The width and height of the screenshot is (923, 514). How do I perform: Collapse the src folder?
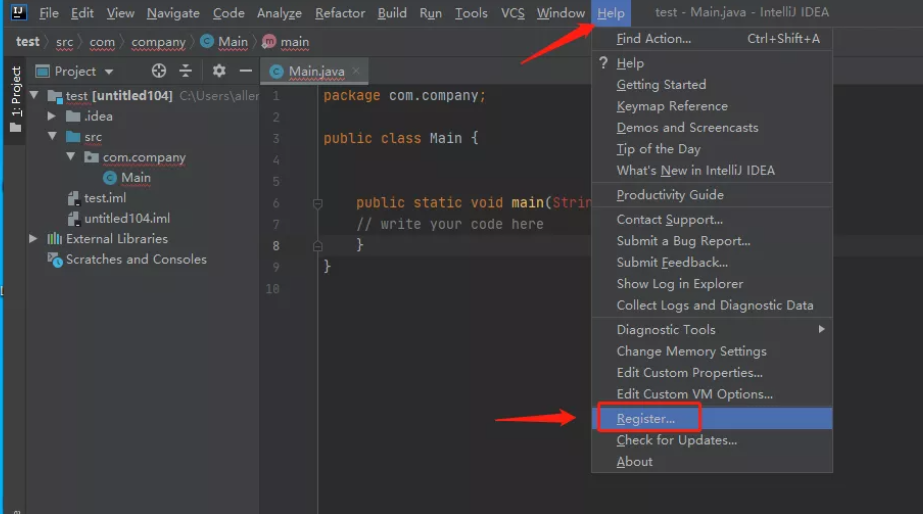(x=52, y=136)
